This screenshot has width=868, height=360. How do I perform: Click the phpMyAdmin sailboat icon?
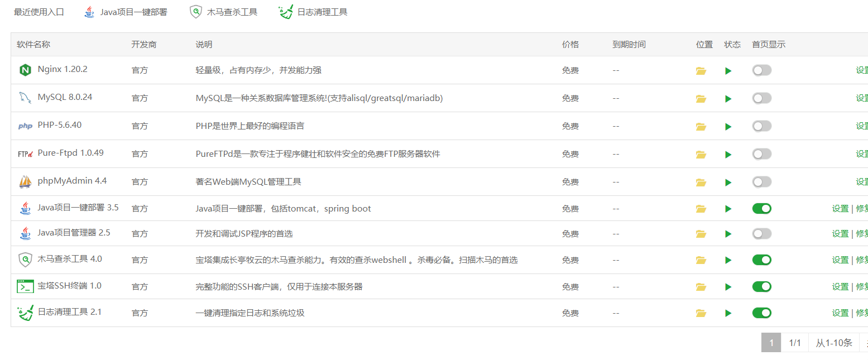pos(25,182)
